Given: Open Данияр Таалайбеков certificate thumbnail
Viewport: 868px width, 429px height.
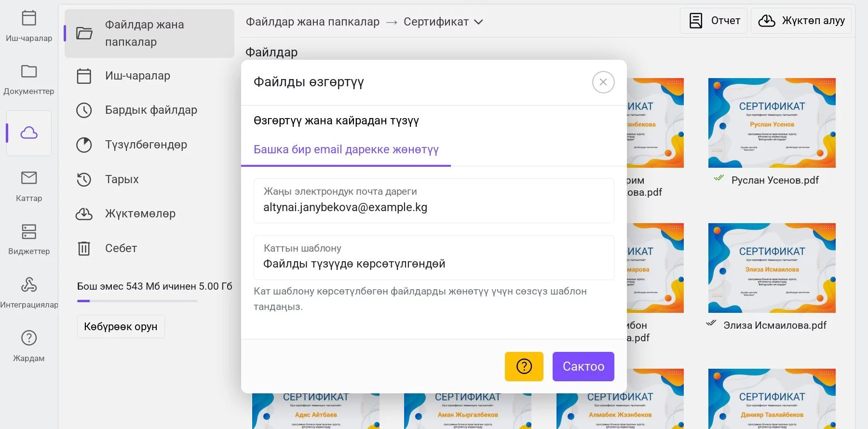Looking at the screenshot, I should click(x=772, y=399).
